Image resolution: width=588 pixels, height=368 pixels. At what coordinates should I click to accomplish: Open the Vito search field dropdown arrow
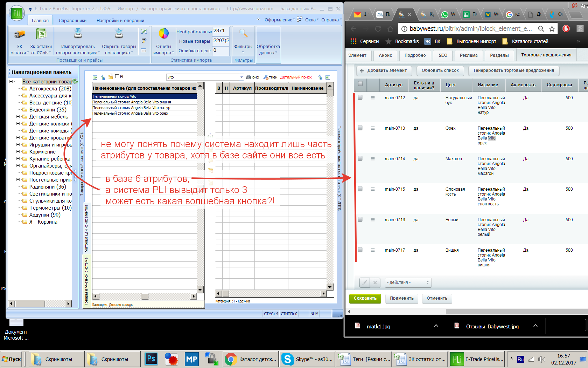click(x=241, y=77)
